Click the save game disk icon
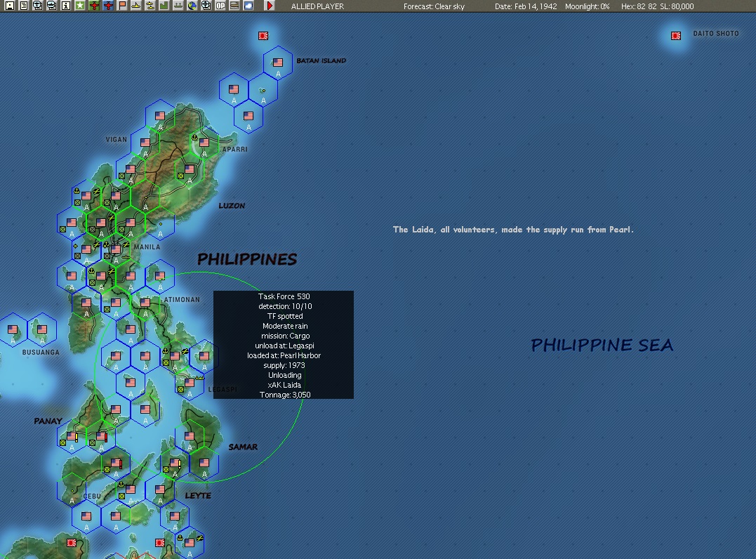Viewport: 756px width, 559px height. (x=9, y=6)
